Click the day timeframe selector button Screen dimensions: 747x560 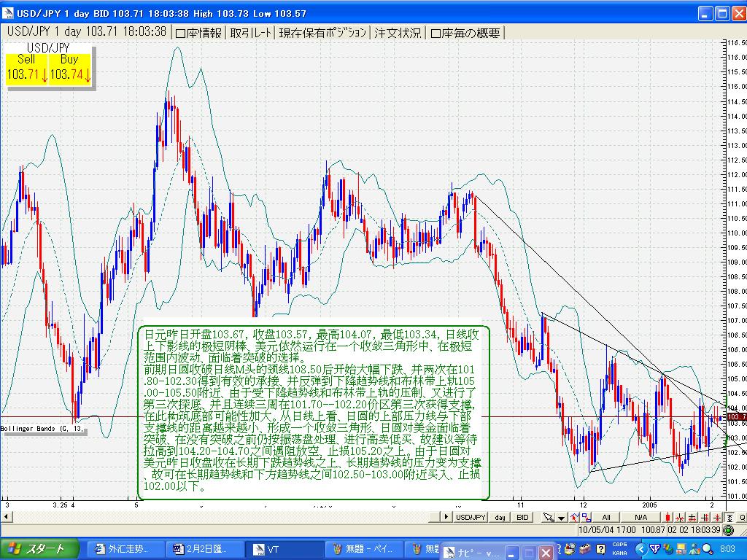pyautogui.click(x=500, y=517)
